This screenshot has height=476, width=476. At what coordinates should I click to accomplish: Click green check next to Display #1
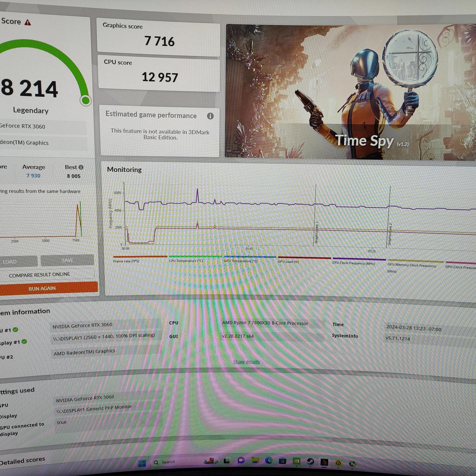coord(24,341)
